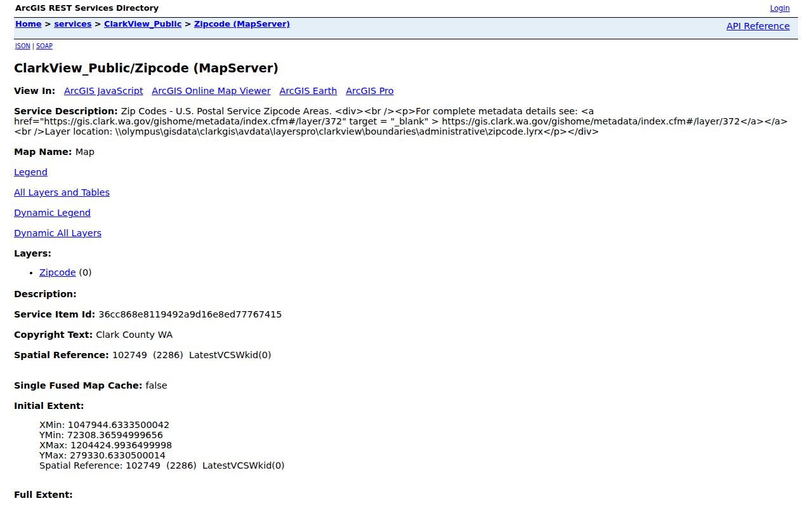
Task: Click the Map Name value
Action: click(x=84, y=152)
